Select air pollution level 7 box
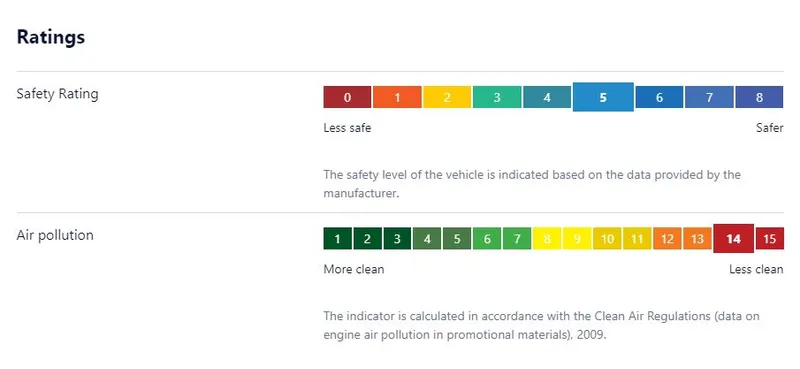The width and height of the screenshot is (800, 369). tap(517, 238)
